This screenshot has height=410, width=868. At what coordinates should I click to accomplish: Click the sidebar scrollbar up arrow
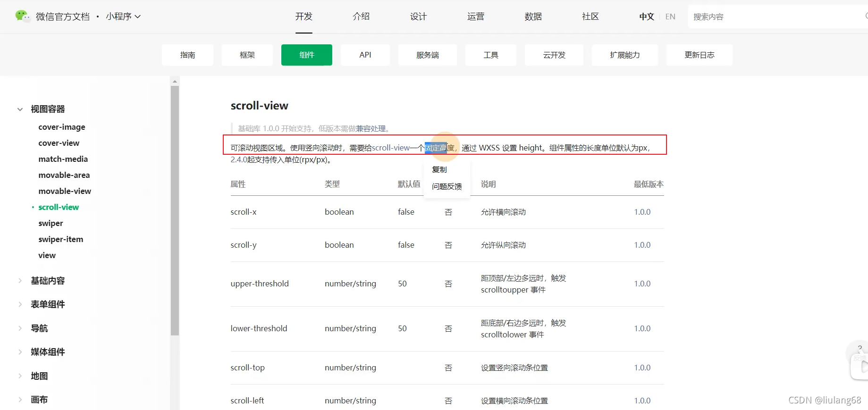(x=175, y=81)
